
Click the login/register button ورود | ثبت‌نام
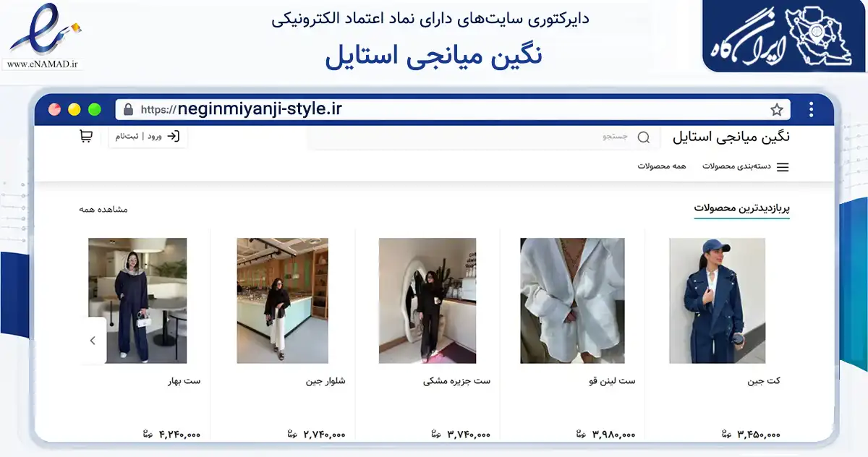[x=148, y=136]
